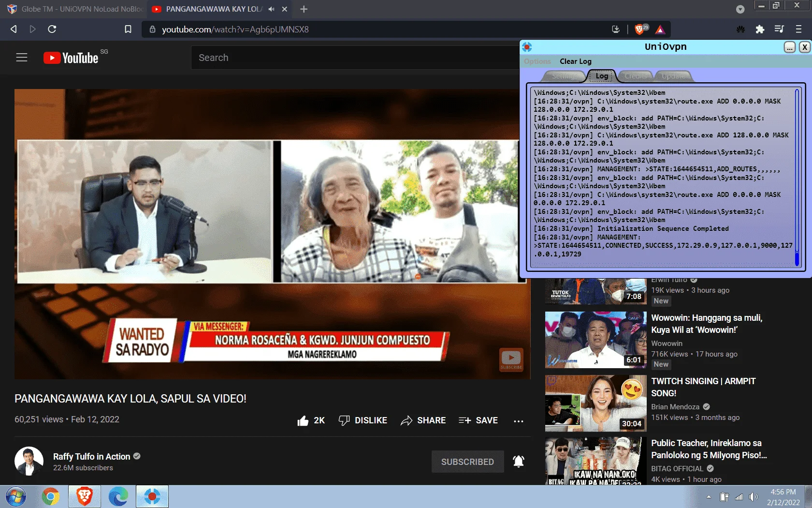Switch to the UniOvpn taskbar icon
The image size is (812, 508).
(x=152, y=496)
